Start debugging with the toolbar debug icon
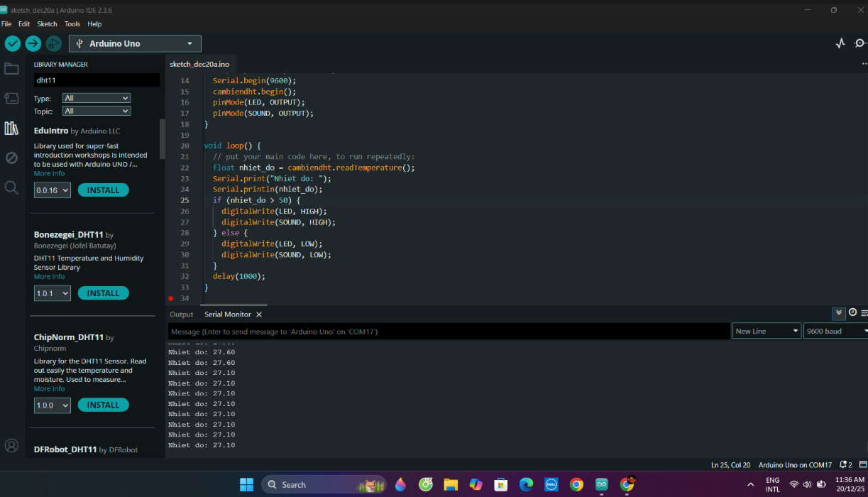The width and height of the screenshot is (868, 497). point(54,43)
